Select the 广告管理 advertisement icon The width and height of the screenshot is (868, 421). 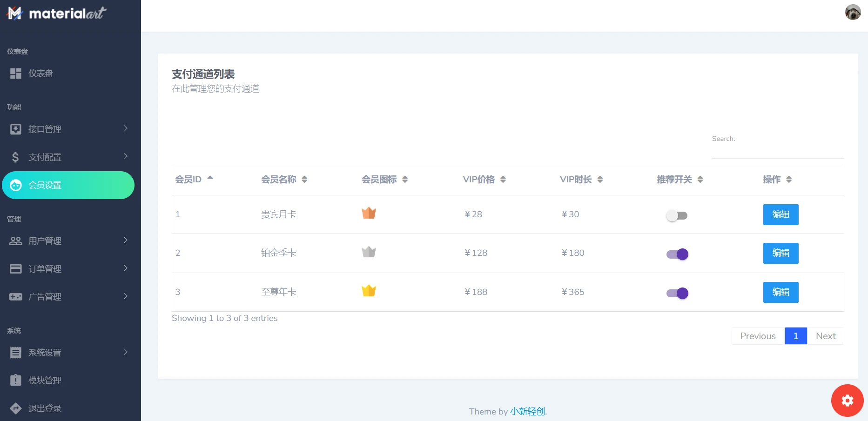pos(15,296)
